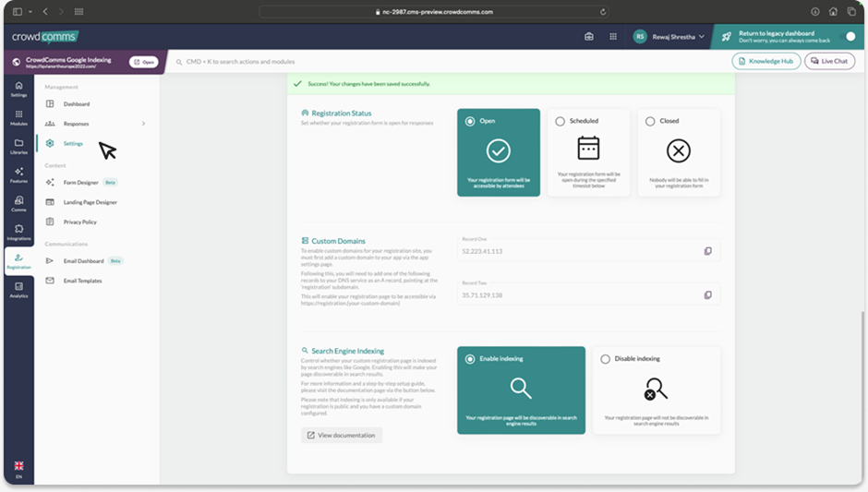Go to Form Designer in the menu
This screenshot has height=492, width=868.
[80, 182]
